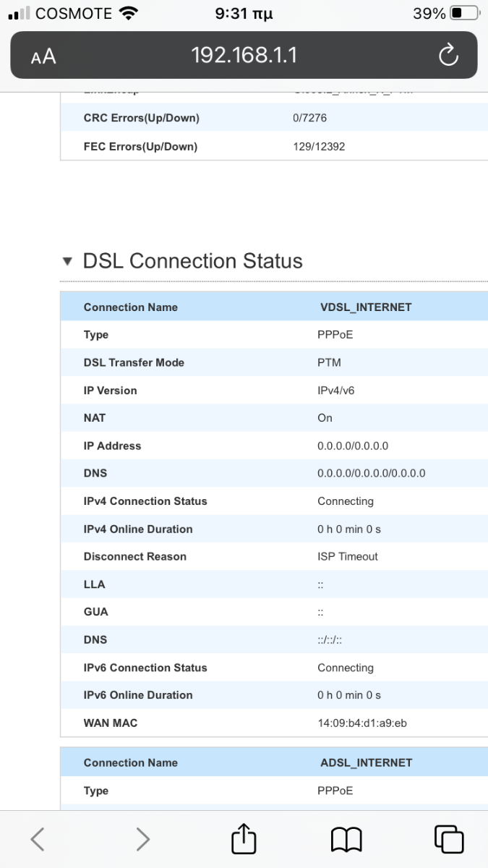The image size is (488, 868).
Task: Tap the battery indicator in status bar
Action: (465, 13)
